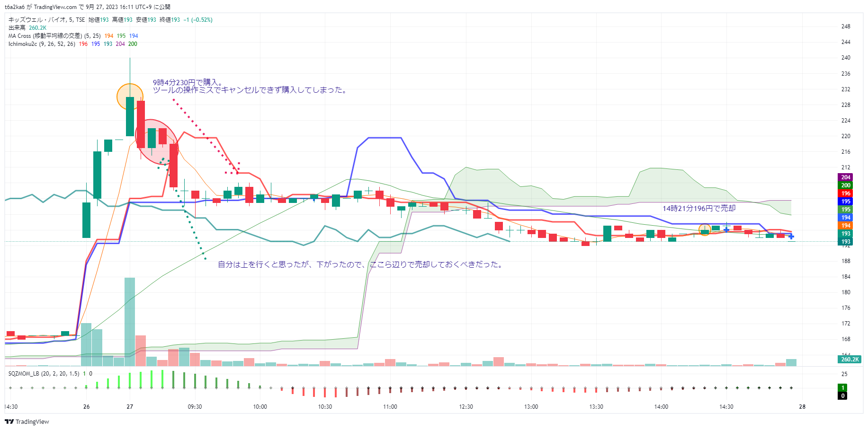Click the TradingView logo at bottom left
The image size is (868, 430).
[27, 421]
